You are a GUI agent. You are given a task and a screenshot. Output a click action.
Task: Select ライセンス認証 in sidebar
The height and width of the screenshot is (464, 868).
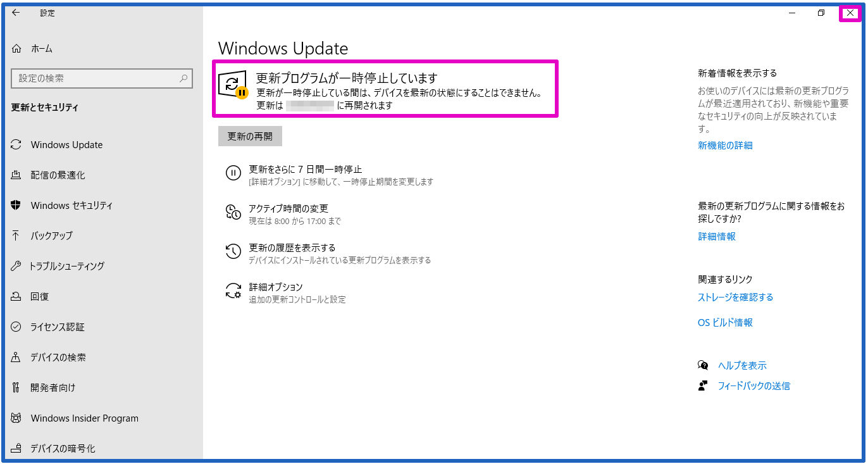coord(58,327)
